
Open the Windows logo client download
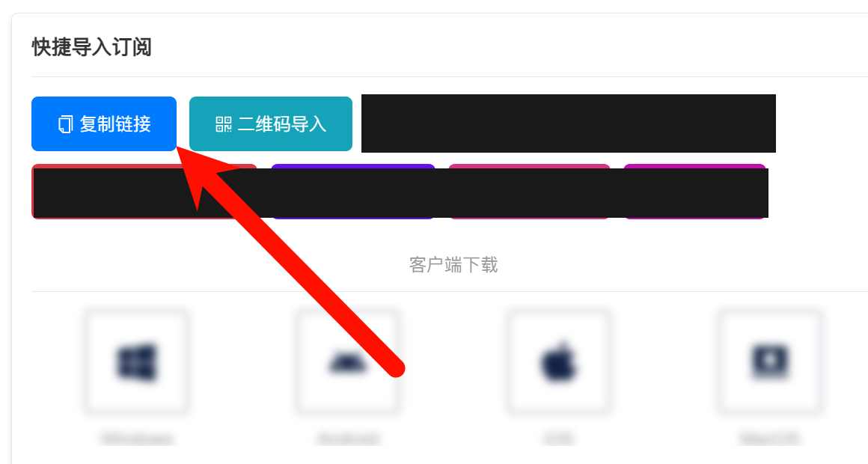pyautogui.click(x=136, y=363)
